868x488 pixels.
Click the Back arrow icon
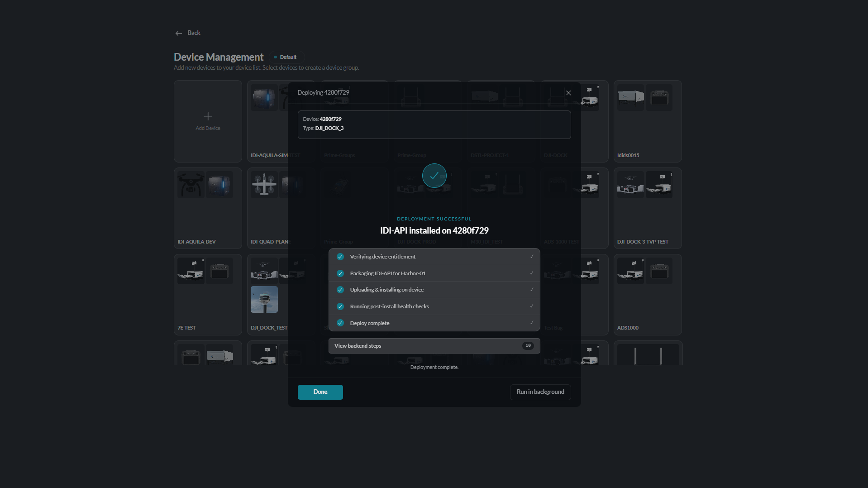[179, 33]
